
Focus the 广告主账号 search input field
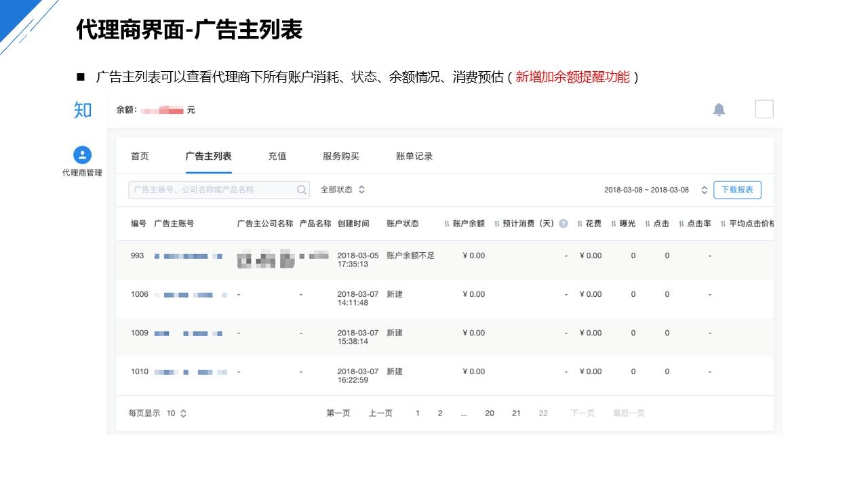click(x=210, y=190)
